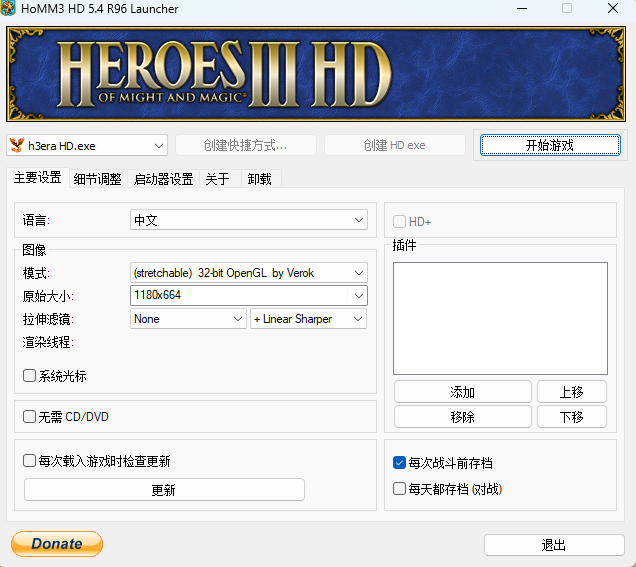
Task: Click the 创建 HD exe button
Action: coord(394,145)
